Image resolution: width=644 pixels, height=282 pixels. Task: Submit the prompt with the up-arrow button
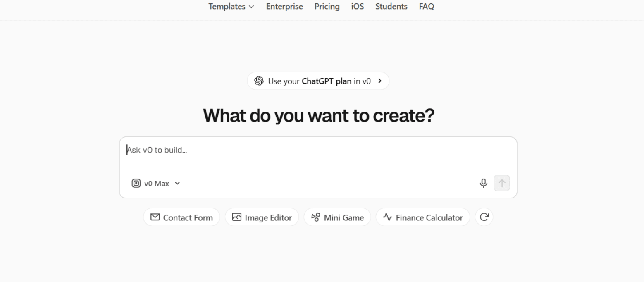[502, 183]
